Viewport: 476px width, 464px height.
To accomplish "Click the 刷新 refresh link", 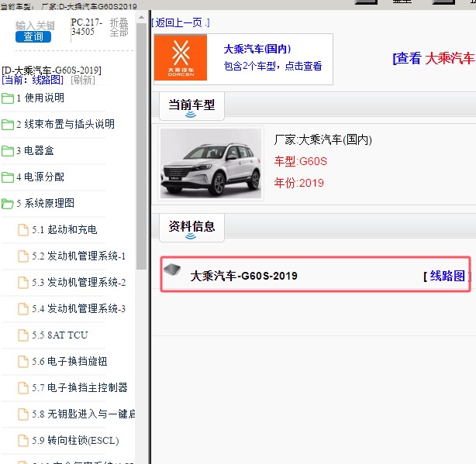I will [83, 80].
